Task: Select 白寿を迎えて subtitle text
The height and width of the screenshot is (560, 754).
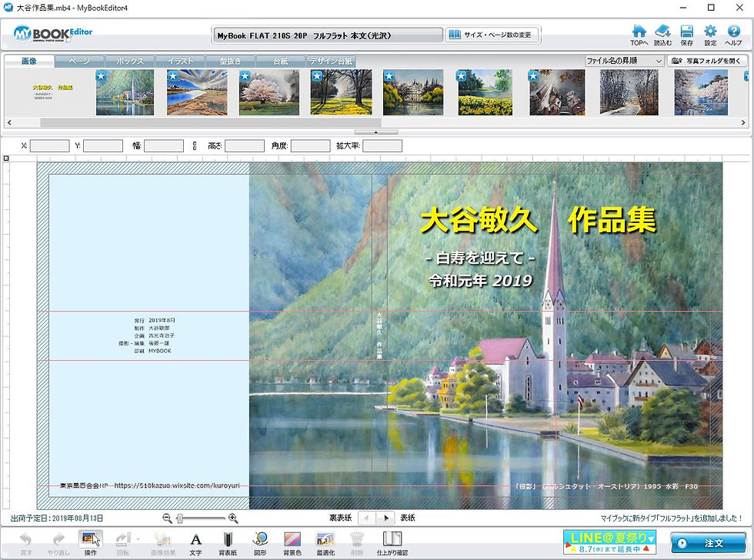Action: pos(480,258)
